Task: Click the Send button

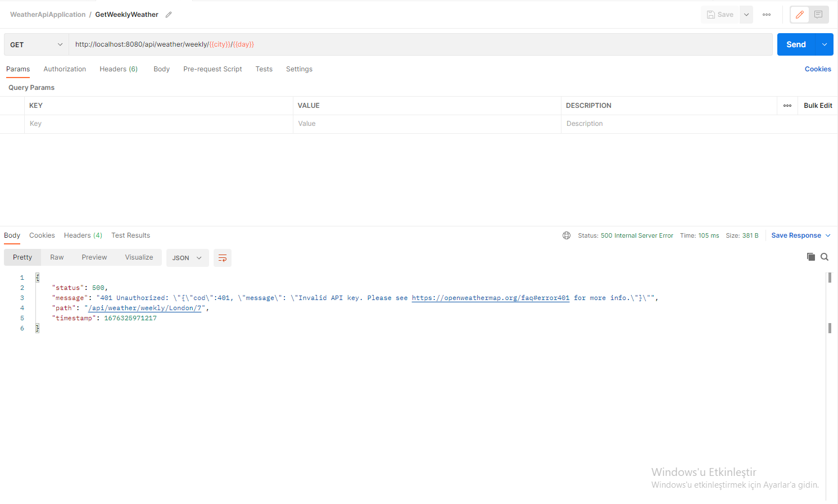Action: [x=795, y=44]
